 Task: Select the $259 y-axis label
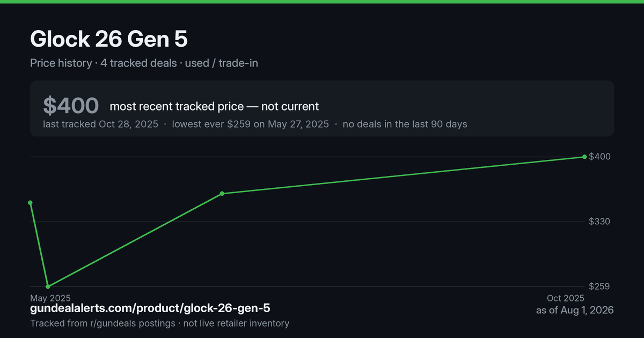click(x=600, y=286)
